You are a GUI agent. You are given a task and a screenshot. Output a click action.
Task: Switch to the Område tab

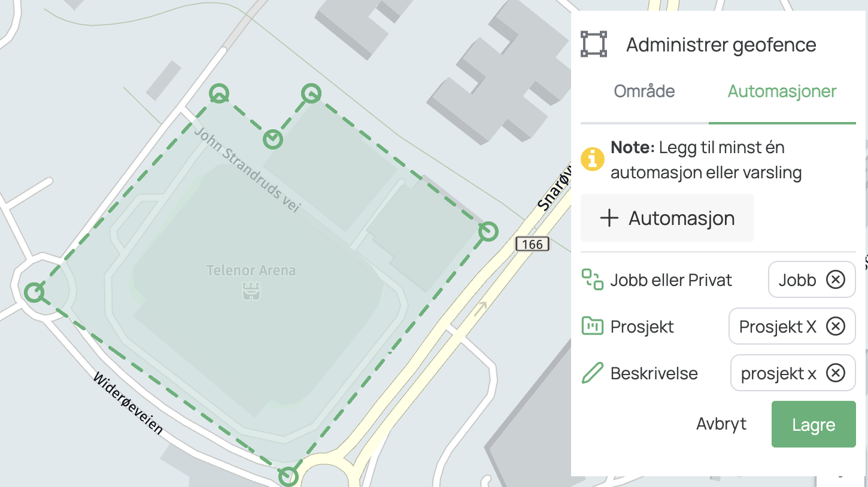click(644, 92)
